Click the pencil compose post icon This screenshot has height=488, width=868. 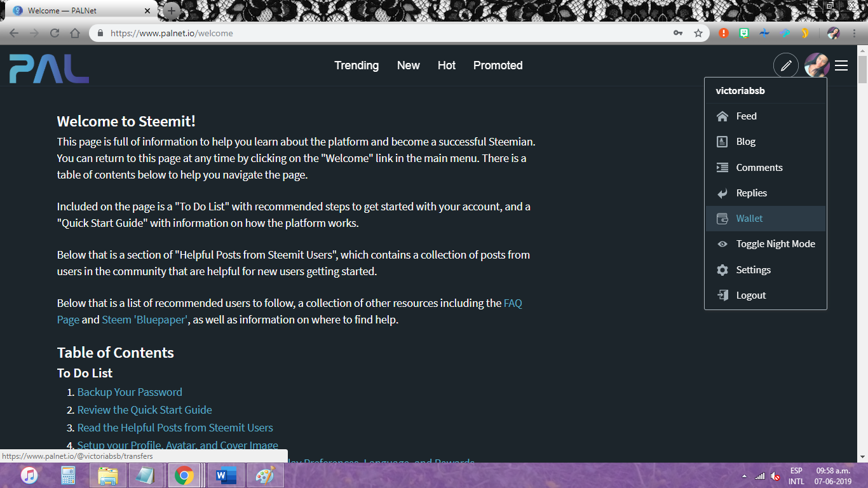click(786, 65)
